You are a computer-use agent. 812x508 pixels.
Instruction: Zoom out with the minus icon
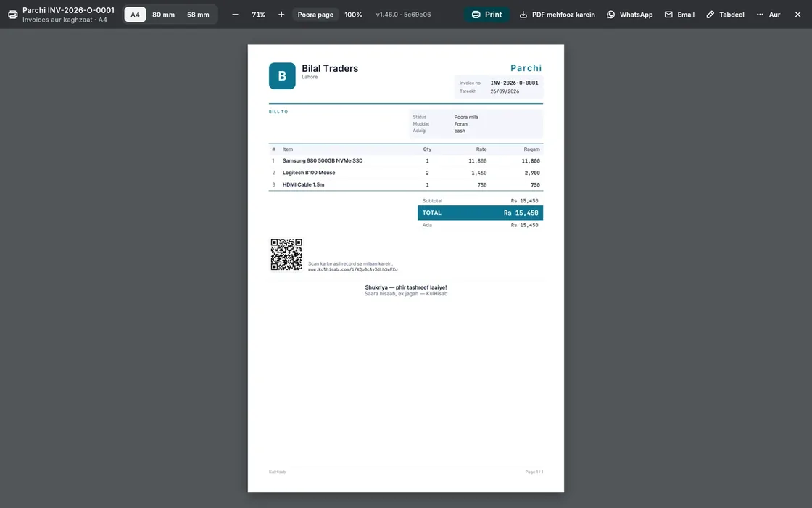pyautogui.click(x=235, y=15)
